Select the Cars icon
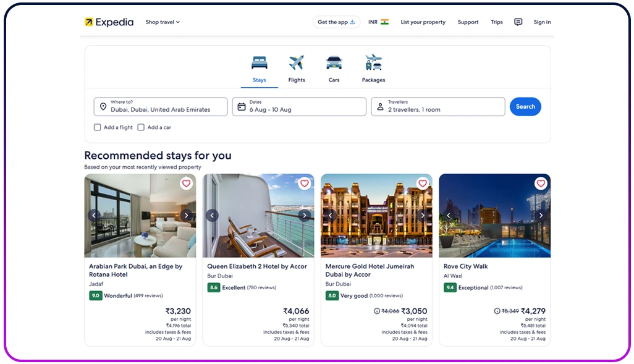634x364 pixels. tap(334, 62)
